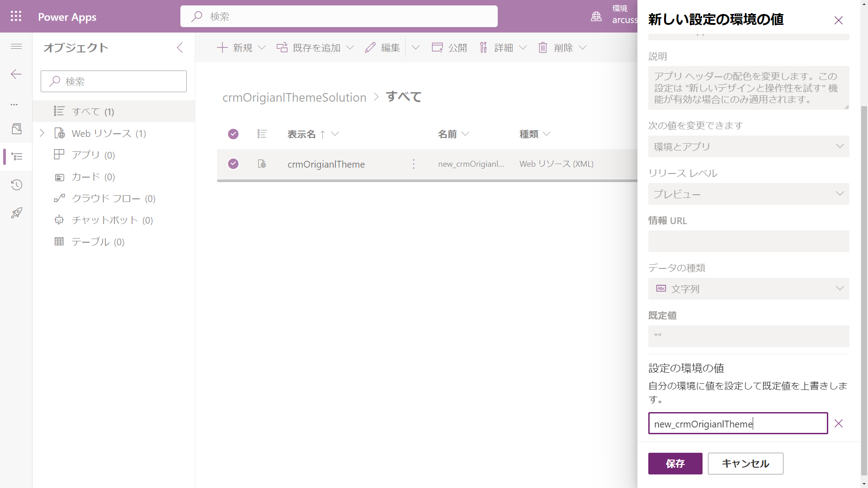The width and height of the screenshot is (868, 488).
Task: Collapse the オブジェクト pane with the chevron
Action: (x=179, y=47)
